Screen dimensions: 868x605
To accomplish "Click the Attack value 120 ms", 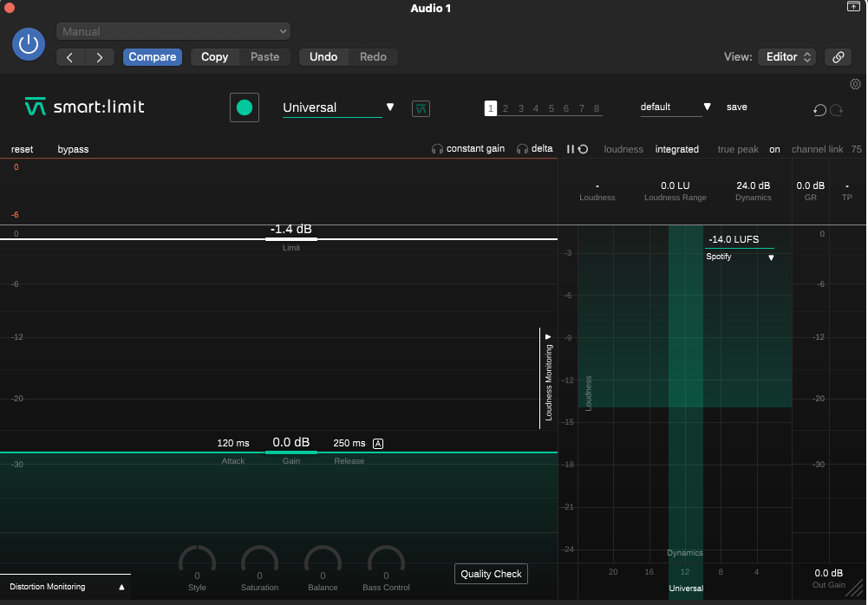I will (x=233, y=444).
